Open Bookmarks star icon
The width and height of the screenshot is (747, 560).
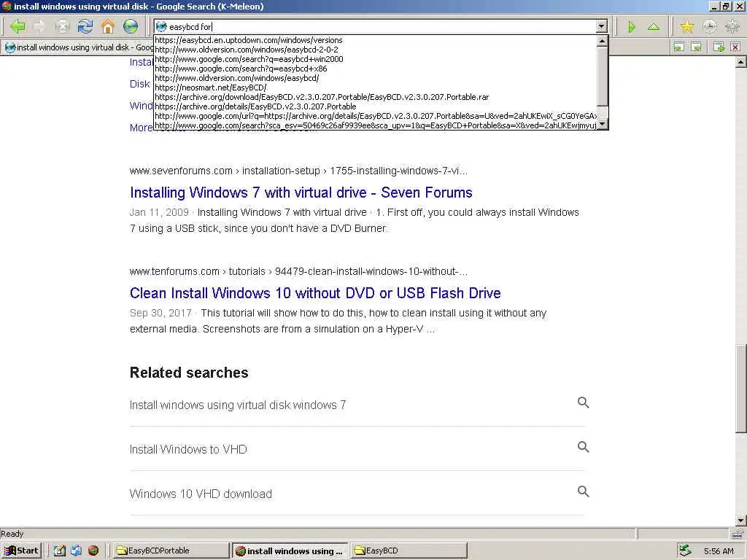pos(687,26)
